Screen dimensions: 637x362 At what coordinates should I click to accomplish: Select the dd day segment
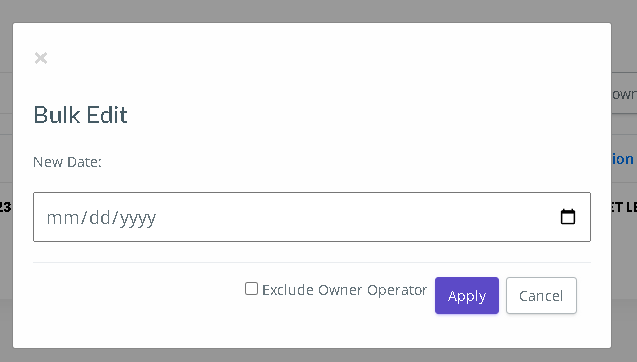[x=100, y=218]
